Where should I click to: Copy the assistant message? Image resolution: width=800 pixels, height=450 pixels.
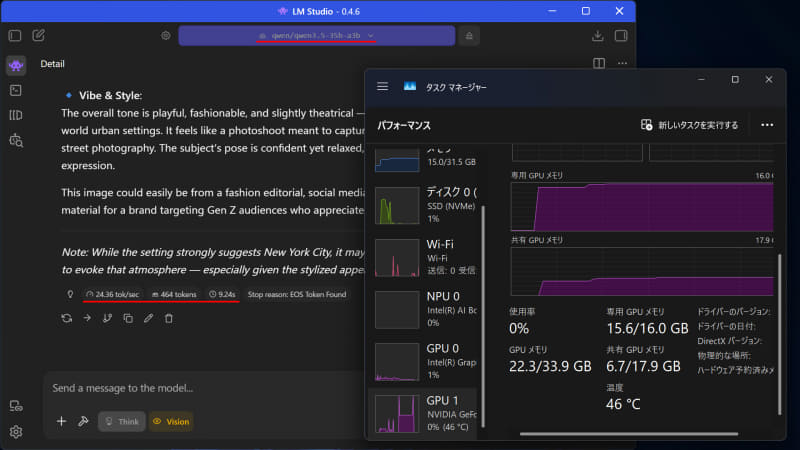click(x=128, y=318)
